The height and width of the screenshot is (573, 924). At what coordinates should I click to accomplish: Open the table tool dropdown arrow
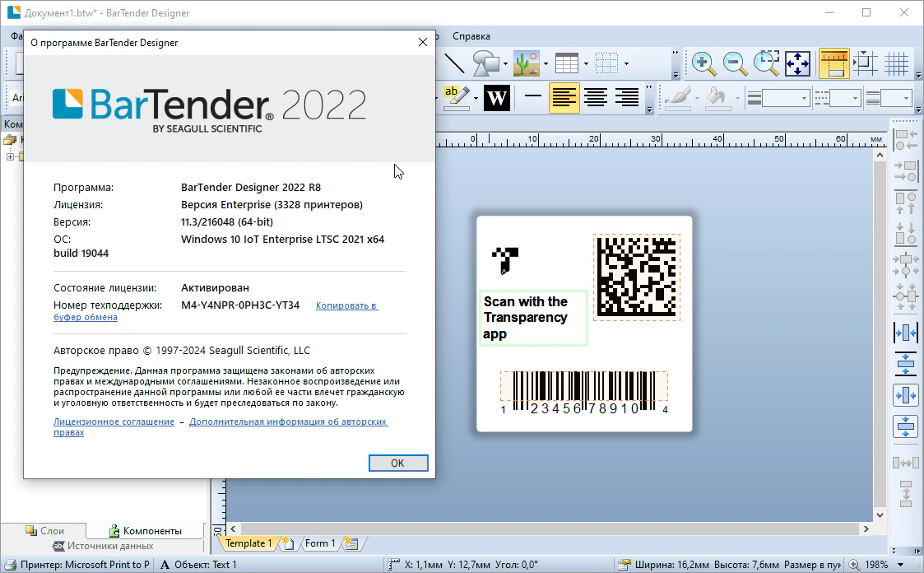(x=586, y=63)
